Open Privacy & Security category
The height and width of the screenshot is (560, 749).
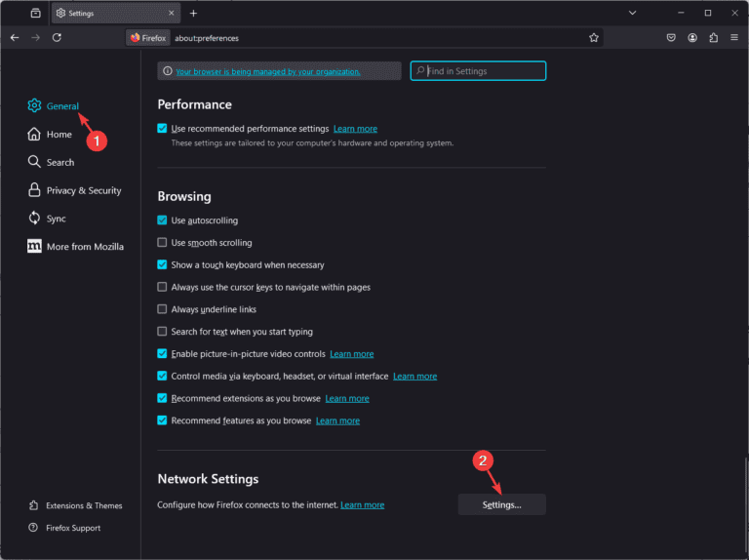pos(74,190)
